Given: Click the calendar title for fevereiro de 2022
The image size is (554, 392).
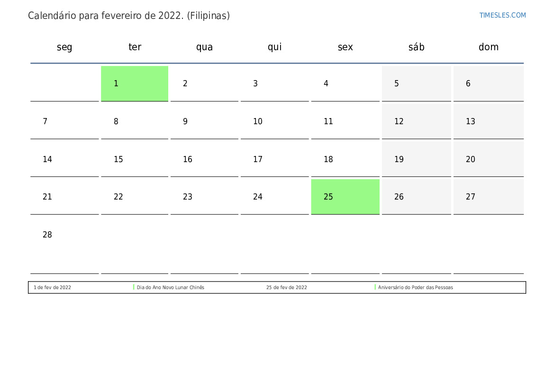Looking at the screenshot, I should (129, 16).
